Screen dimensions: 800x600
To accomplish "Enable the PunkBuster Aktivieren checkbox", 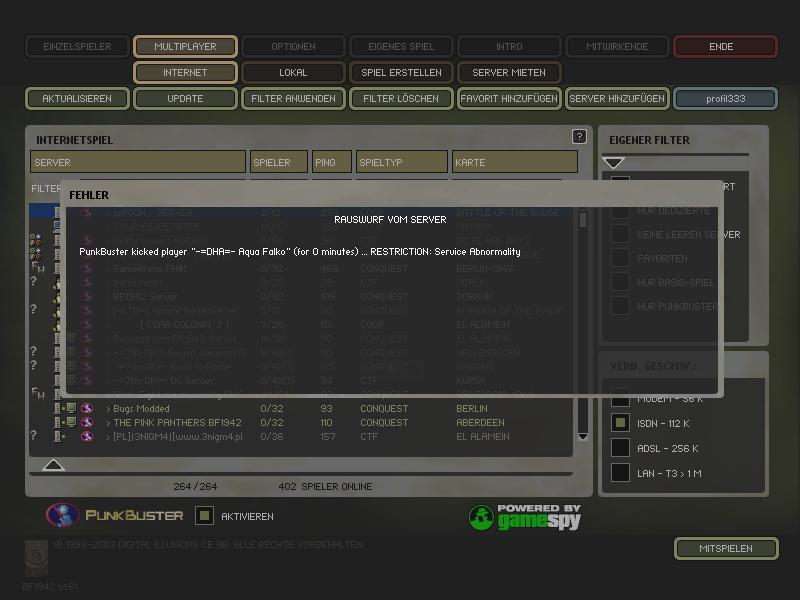I will pyautogui.click(x=204, y=516).
